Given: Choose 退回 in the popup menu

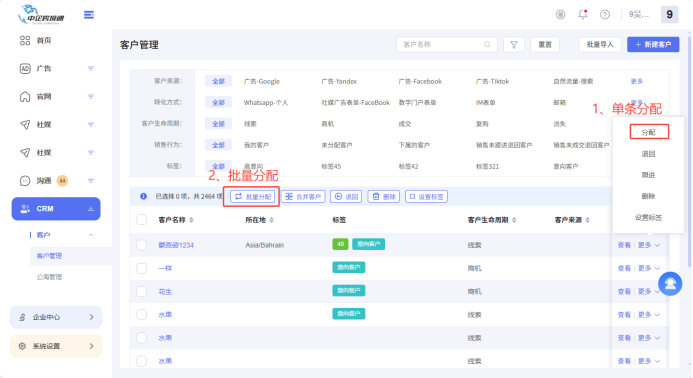Looking at the screenshot, I should tap(648, 154).
